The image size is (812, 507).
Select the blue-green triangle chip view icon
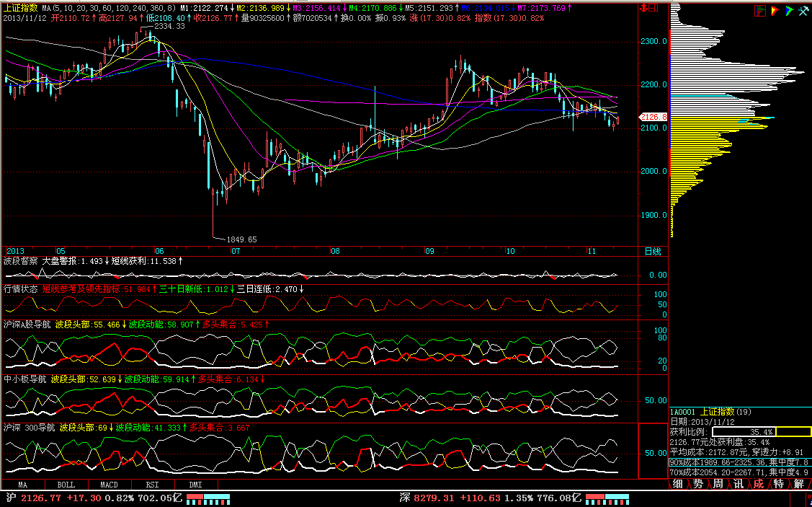pos(789,10)
